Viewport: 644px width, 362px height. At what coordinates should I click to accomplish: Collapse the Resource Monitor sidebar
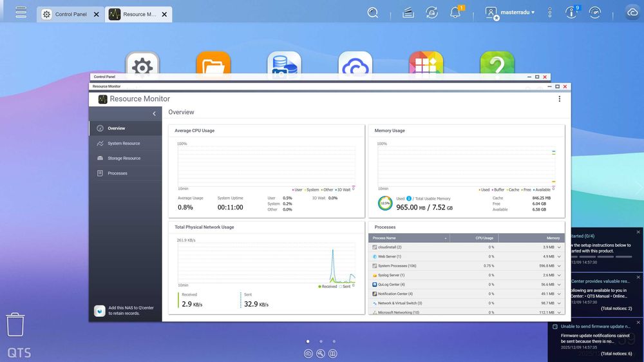click(x=155, y=114)
